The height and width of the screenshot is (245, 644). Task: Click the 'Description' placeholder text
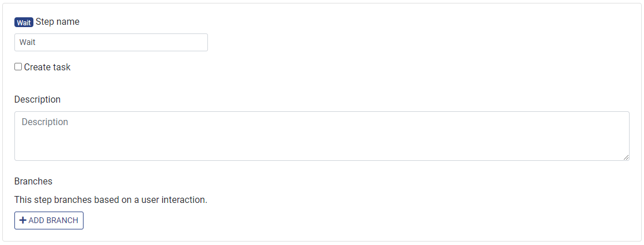(45, 122)
